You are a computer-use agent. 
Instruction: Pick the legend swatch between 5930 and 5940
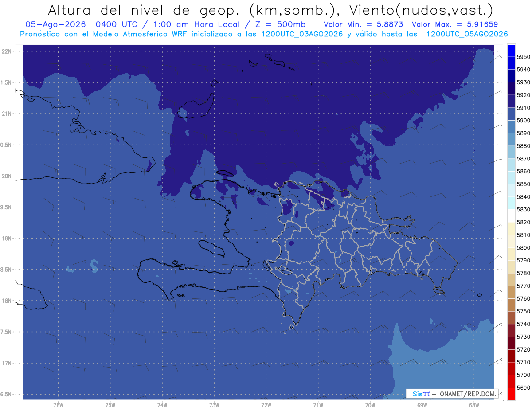tap(511, 76)
